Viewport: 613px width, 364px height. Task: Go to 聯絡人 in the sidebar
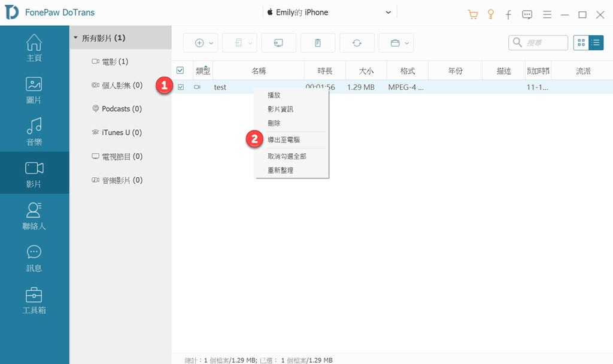(34, 216)
